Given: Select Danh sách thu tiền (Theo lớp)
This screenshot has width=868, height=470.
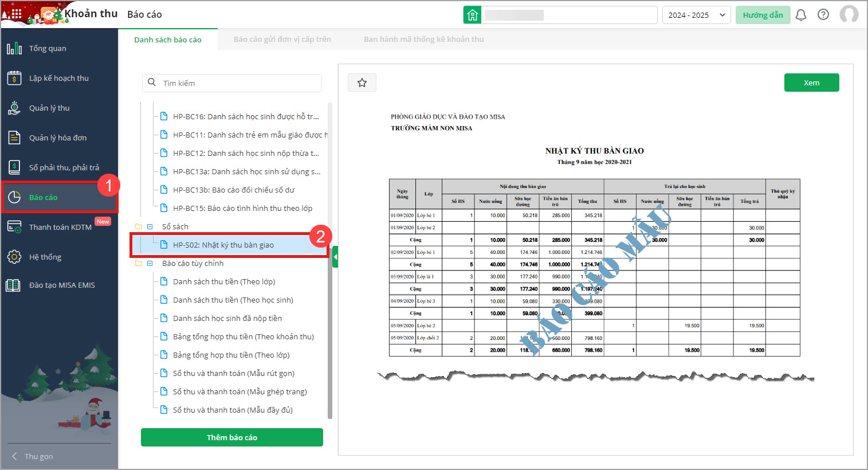Looking at the screenshot, I should pyautogui.click(x=224, y=281).
